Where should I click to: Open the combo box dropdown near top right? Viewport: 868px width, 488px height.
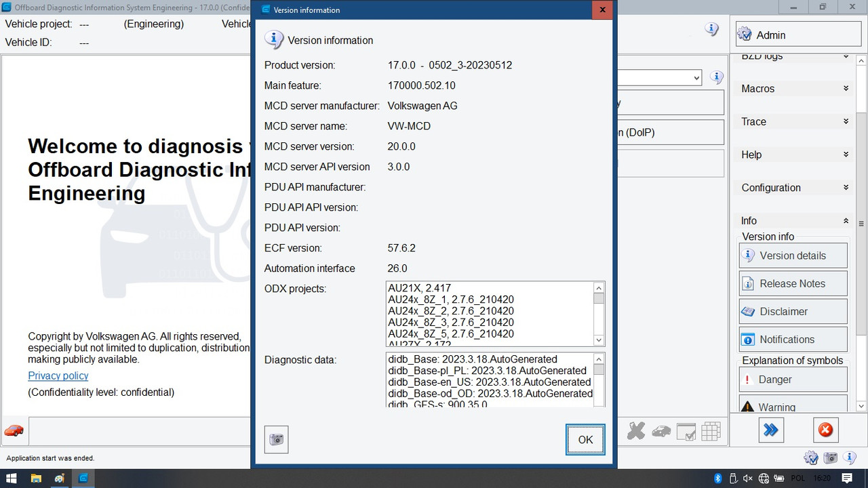tap(696, 77)
